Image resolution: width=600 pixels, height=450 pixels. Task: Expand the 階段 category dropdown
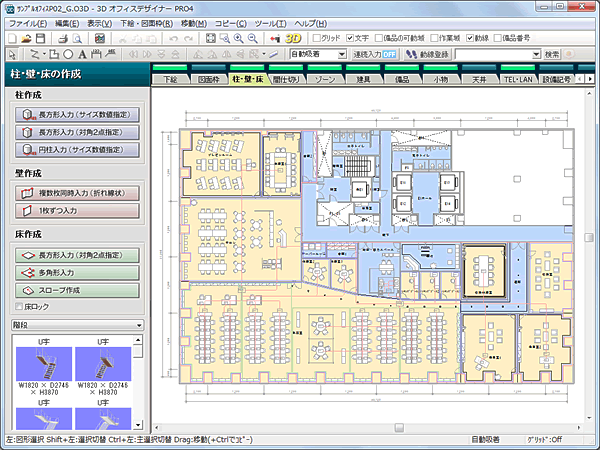(x=137, y=325)
